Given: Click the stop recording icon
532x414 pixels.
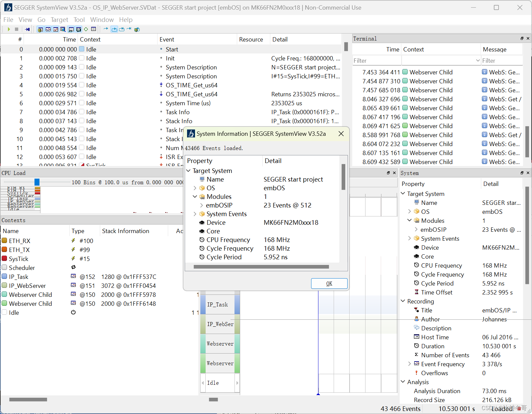Looking at the screenshot, I should [16, 29].
